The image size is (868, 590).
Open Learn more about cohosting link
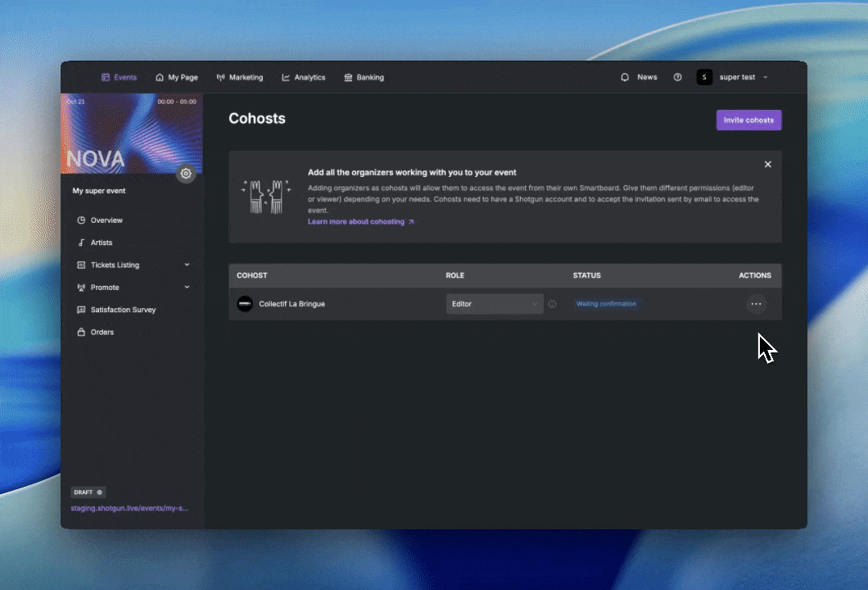361,221
